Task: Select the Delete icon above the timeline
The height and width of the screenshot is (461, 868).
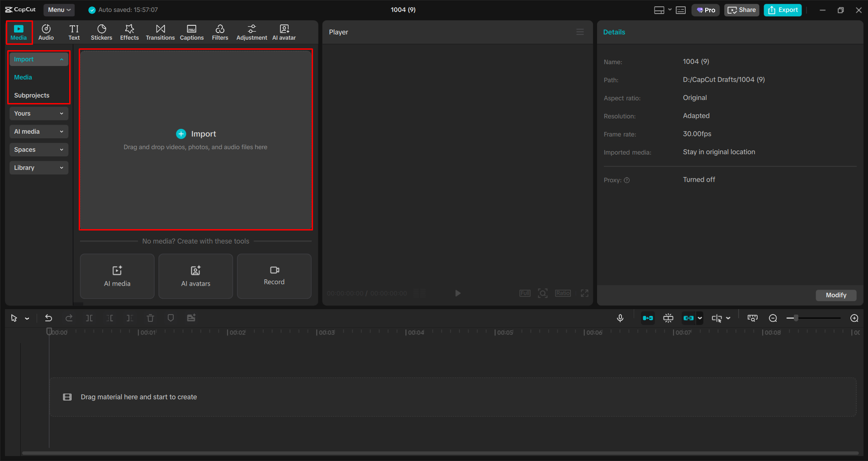Action: tap(150, 318)
